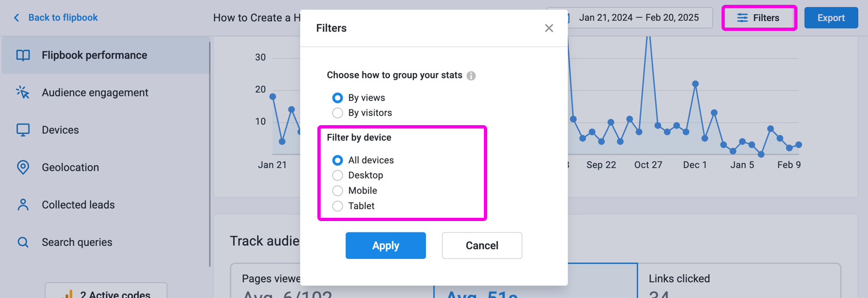868x298 pixels.
Task: Click the Flipbook performance book icon
Action: 23,55
